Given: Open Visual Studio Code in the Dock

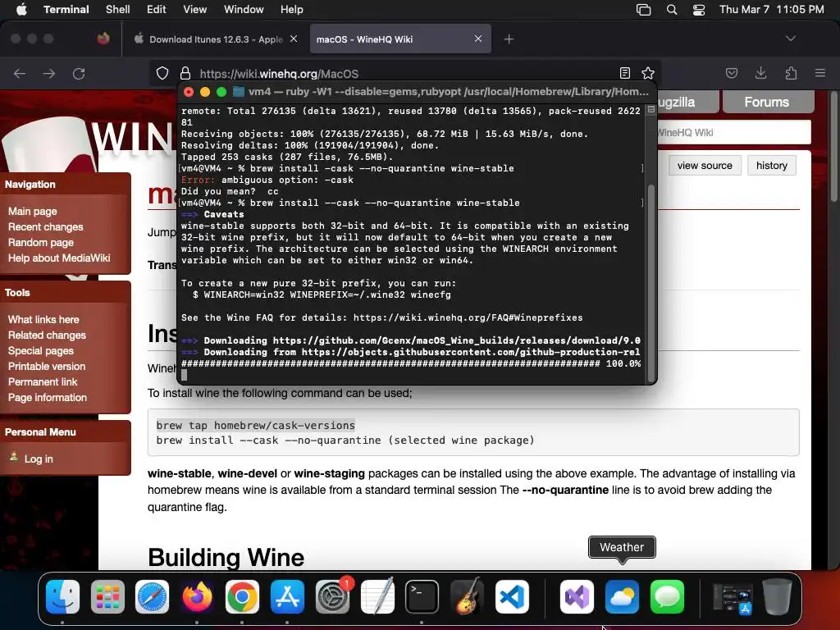Looking at the screenshot, I should click(512, 597).
